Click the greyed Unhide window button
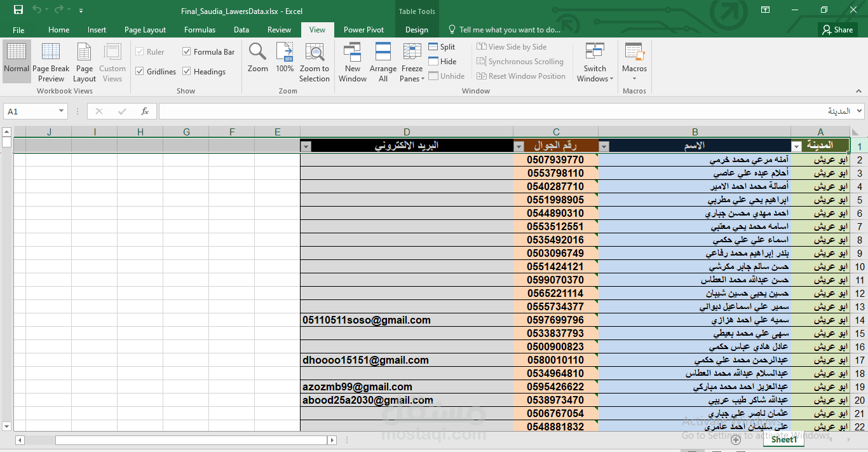The height and width of the screenshot is (452, 868). pyautogui.click(x=446, y=76)
